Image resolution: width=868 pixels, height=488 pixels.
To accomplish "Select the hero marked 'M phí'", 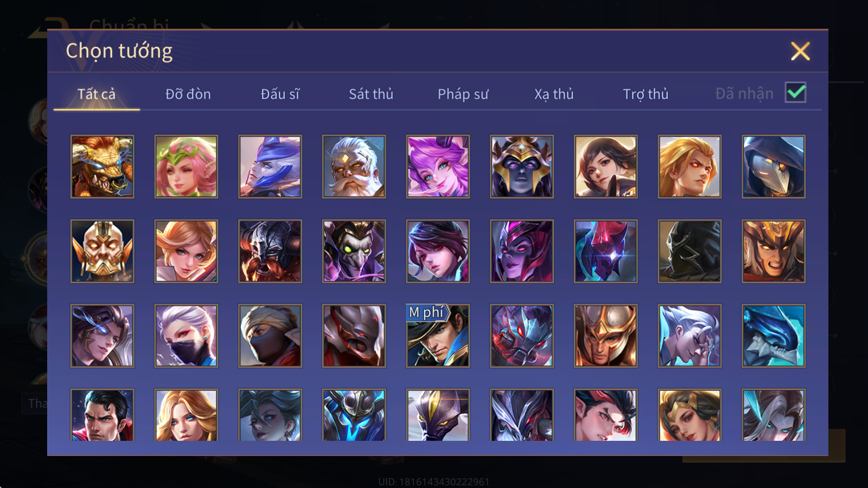I will [438, 336].
